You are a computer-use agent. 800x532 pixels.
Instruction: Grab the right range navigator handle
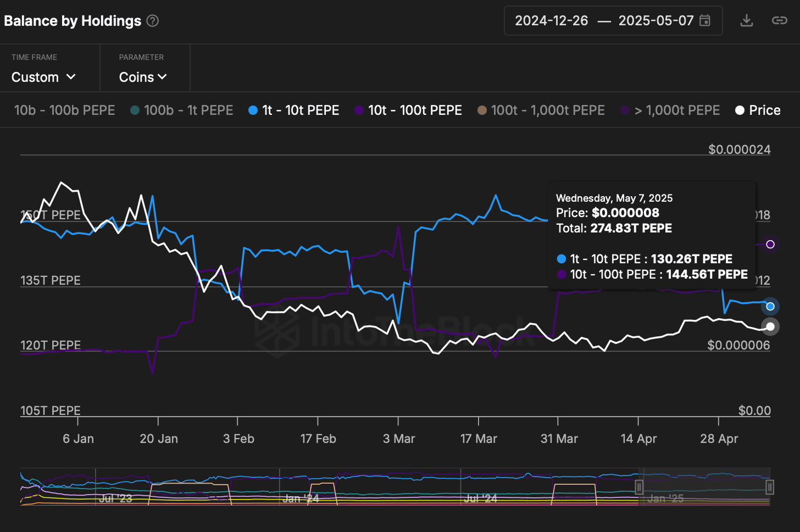click(770, 487)
